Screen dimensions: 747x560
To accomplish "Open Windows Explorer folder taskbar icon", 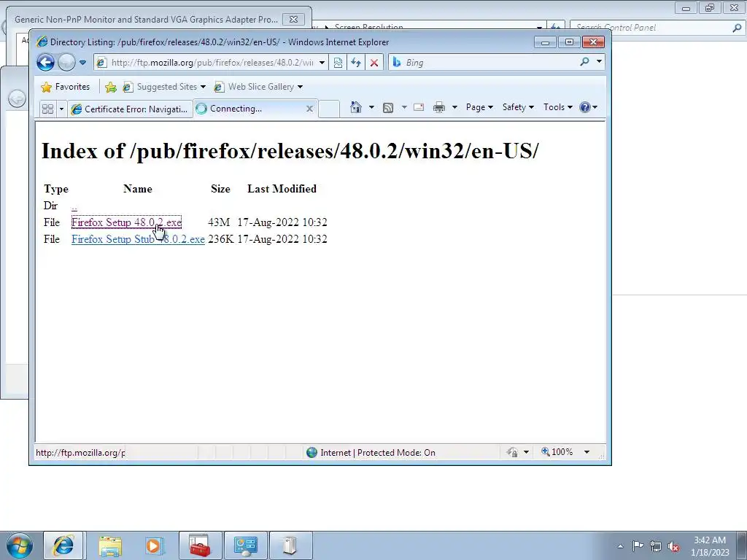I will click(110, 546).
